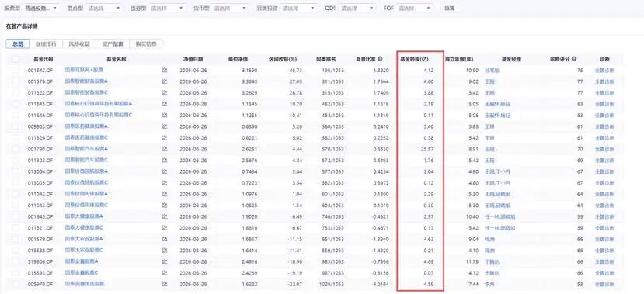The width and height of the screenshot is (644, 294).
Task: Tick the select-all checkbox in the table header
Action: (16, 59)
